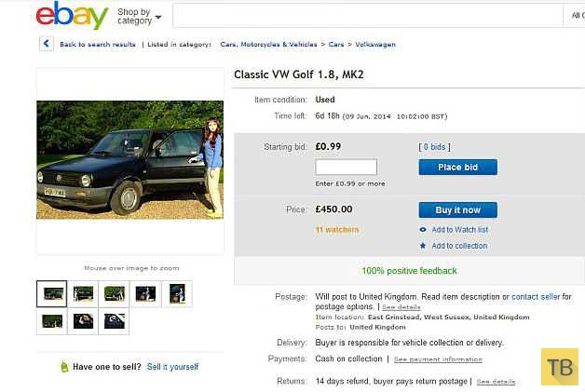Click the Place bid button
Viewport: 585px width, 392px height.
pyautogui.click(x=457, y=167)
